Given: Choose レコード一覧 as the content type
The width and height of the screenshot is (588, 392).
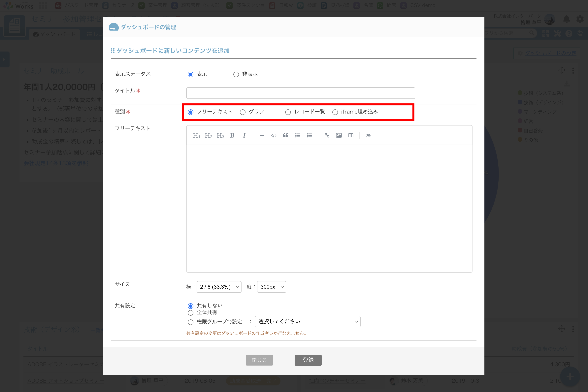Looking at the screenshot, I should coord(288,112).
